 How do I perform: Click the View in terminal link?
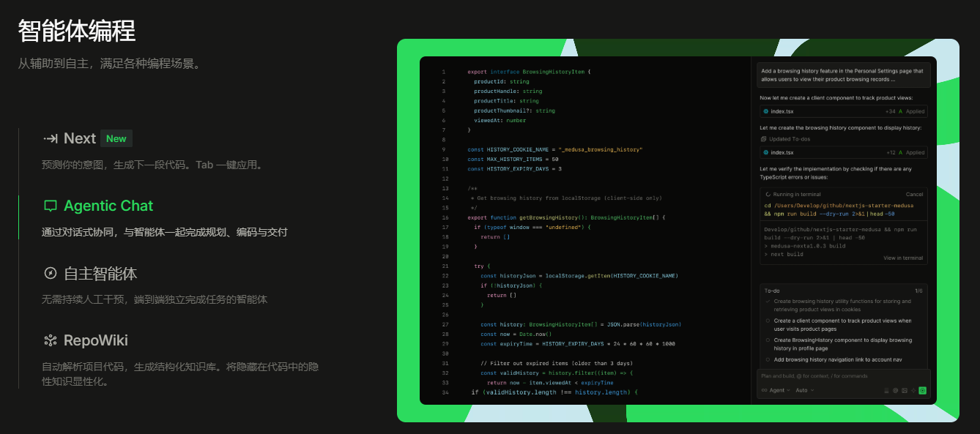pos(902,258)
